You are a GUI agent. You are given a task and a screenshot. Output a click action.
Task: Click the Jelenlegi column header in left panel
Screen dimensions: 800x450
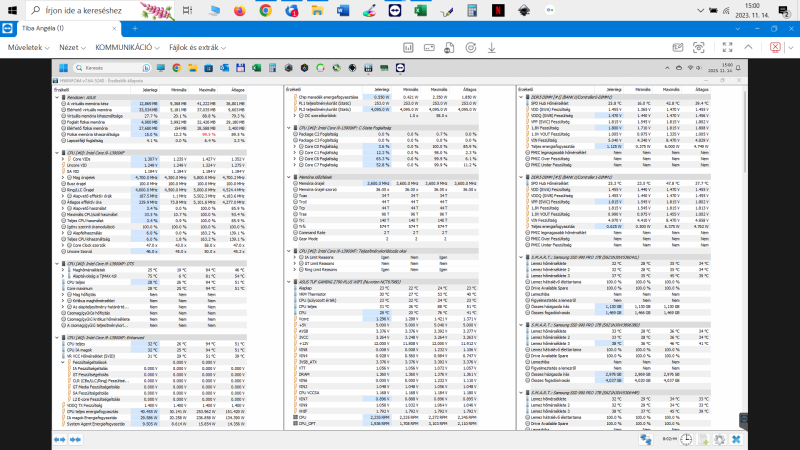click(x=149, y=90)
